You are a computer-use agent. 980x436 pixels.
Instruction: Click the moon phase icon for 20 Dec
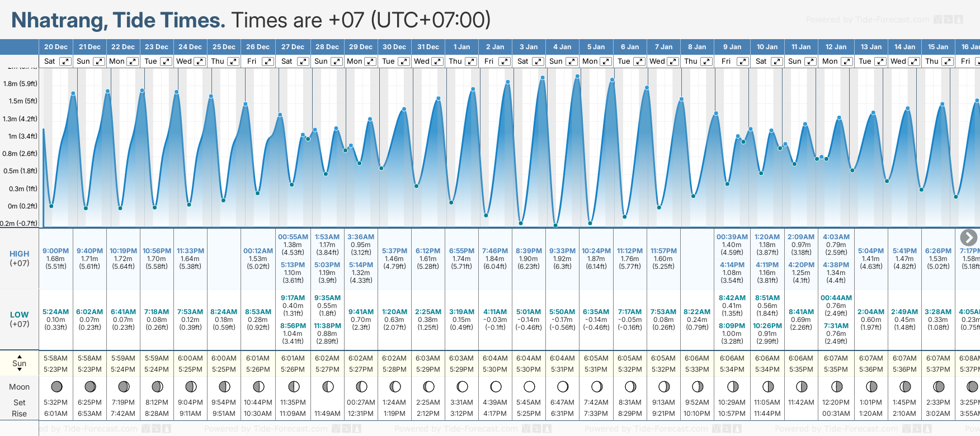tap(56, 386)
